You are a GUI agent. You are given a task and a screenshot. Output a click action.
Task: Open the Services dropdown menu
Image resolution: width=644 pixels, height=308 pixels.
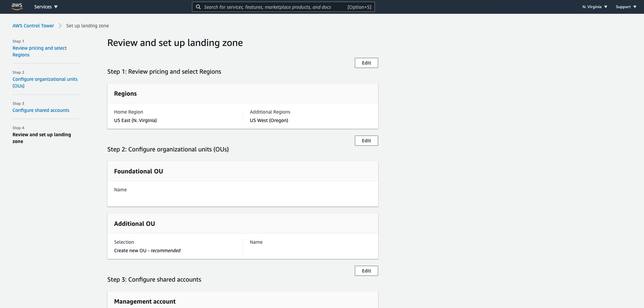tap(46, 7)
